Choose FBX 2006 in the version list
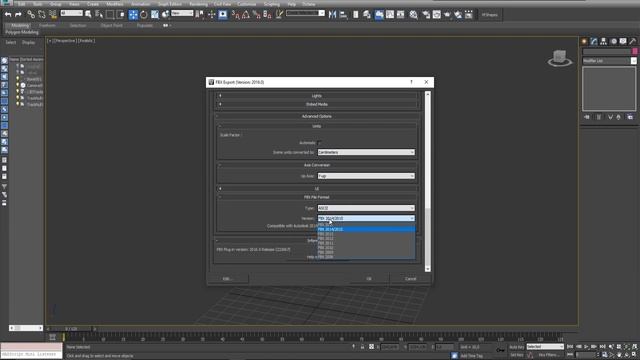640x360 pixels. [x=366, y=257]
